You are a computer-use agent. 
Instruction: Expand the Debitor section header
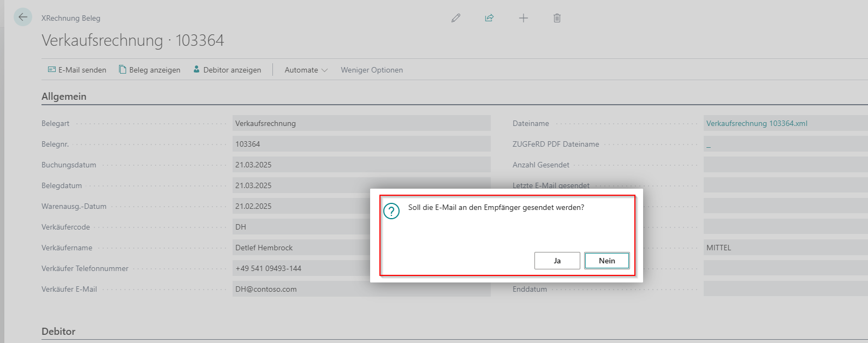point(58,332)
